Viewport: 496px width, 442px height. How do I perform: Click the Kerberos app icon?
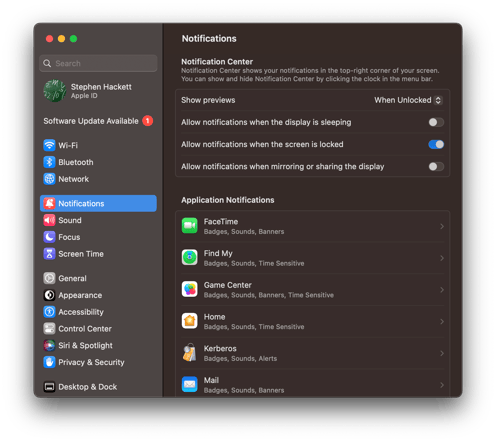pyautogui.click(x=190, y=353)
